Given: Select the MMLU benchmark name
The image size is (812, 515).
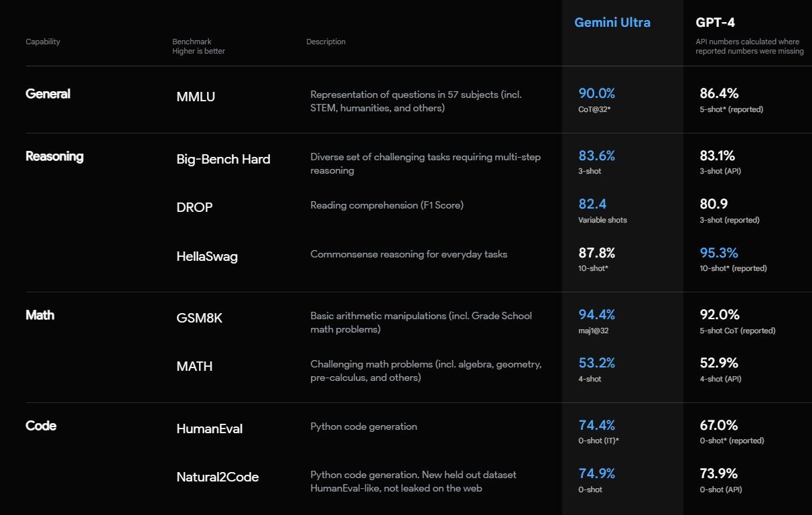Looking at the screenshot, I should pos(196,97).
